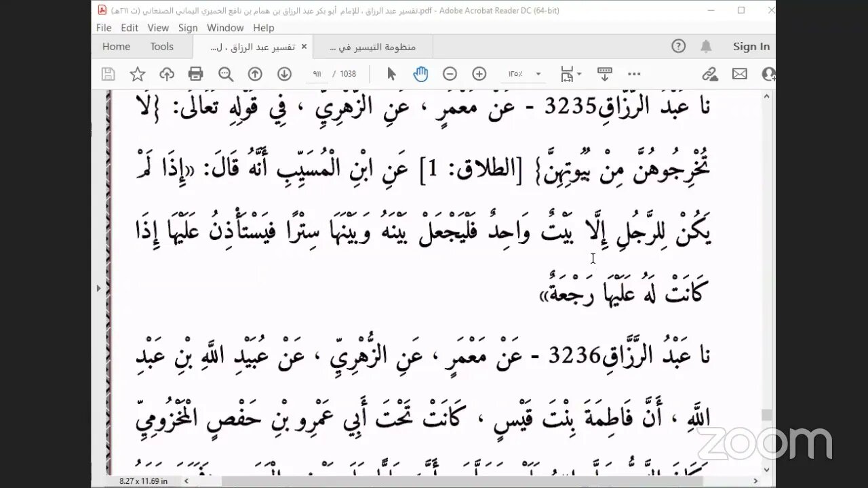The height and width of the screenshot is (488, 868).
Task: Open the Window menu
Action: click(x=225, y=28)
